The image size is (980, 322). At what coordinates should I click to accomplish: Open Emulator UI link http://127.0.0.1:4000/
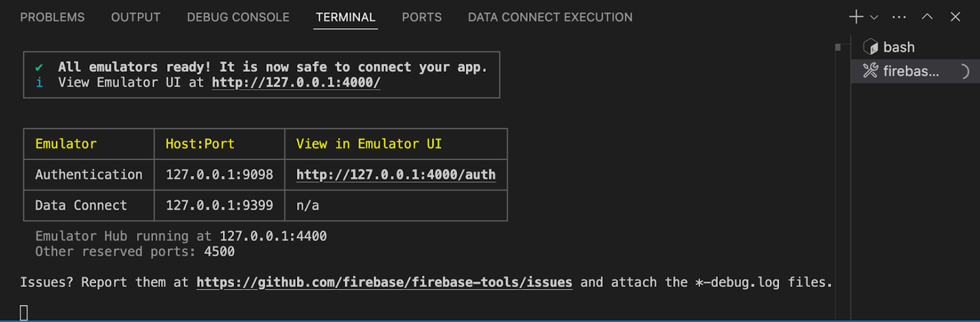tap(296, 83)
